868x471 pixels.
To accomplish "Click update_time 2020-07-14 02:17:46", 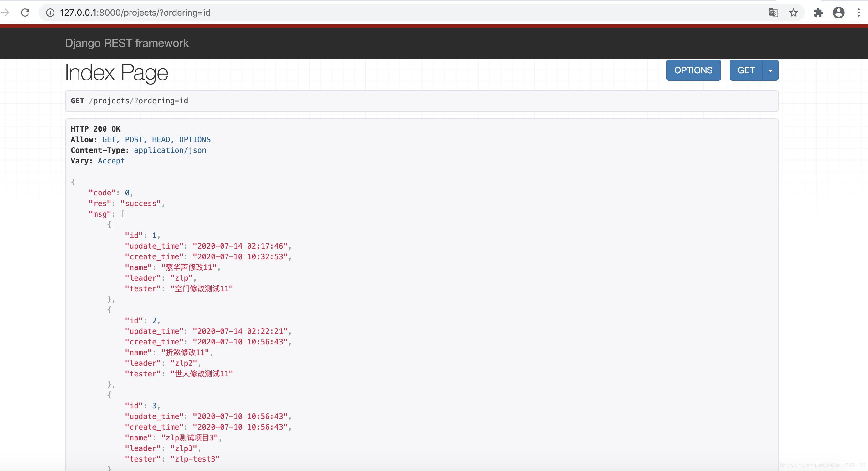I will 208,246.
